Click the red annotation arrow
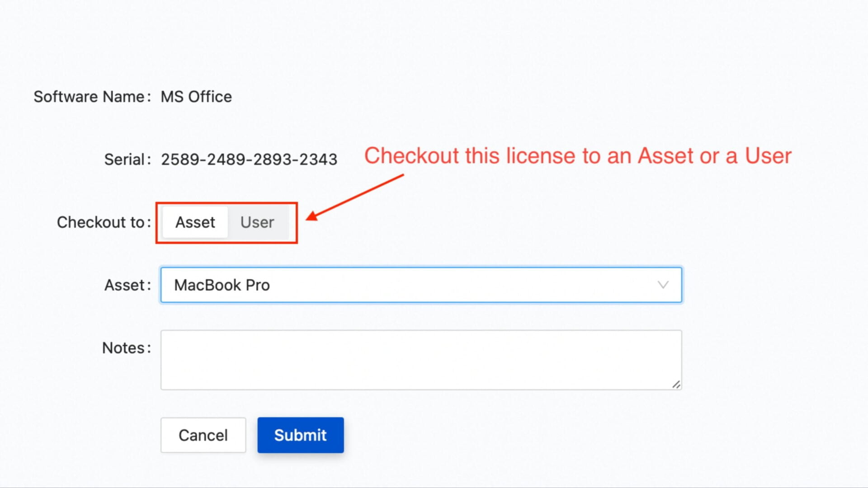868x488 pixels. pyautogui.click(x=355, y=197)
